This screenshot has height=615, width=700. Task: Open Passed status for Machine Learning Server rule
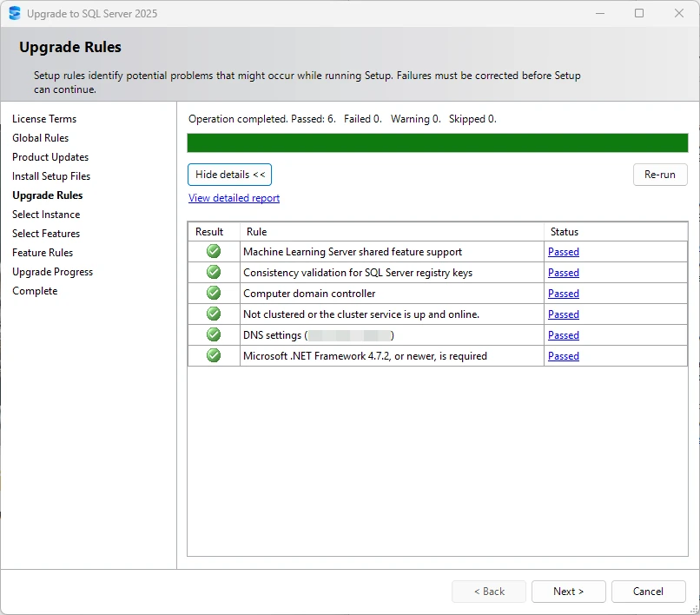point(564,252)
